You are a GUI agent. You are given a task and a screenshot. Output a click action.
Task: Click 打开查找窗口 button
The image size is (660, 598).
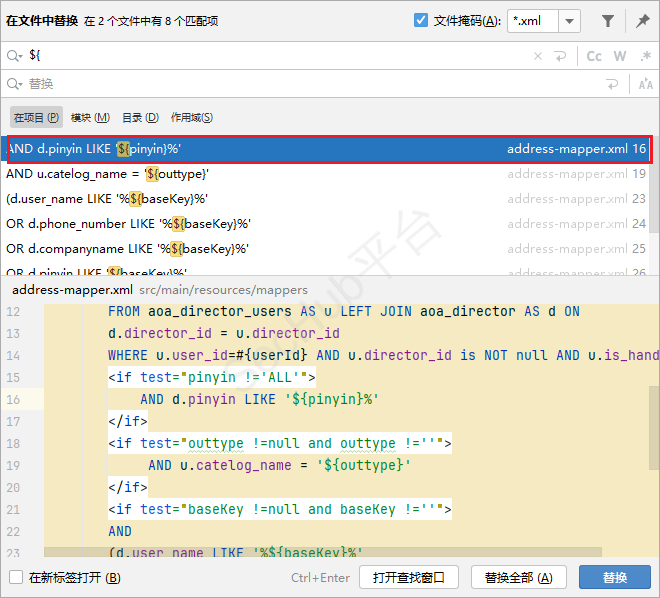click(x=415, y=577)
